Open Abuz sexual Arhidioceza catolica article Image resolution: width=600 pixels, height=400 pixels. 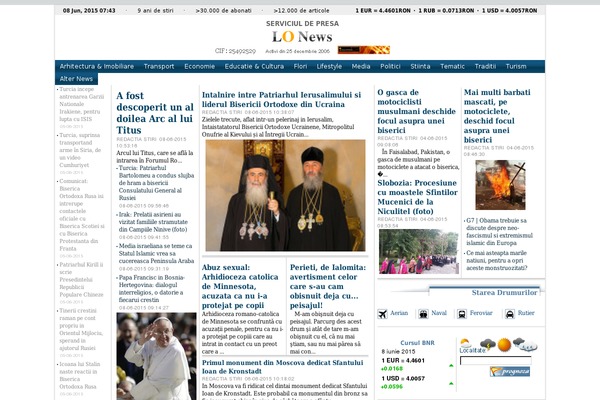pos(240,286)
